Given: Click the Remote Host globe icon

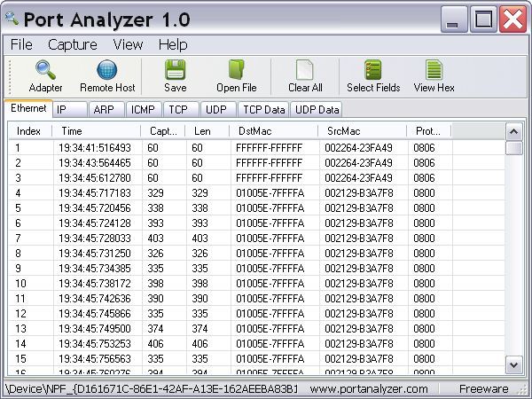Looking at the screenshot, I should click(107, 69).
